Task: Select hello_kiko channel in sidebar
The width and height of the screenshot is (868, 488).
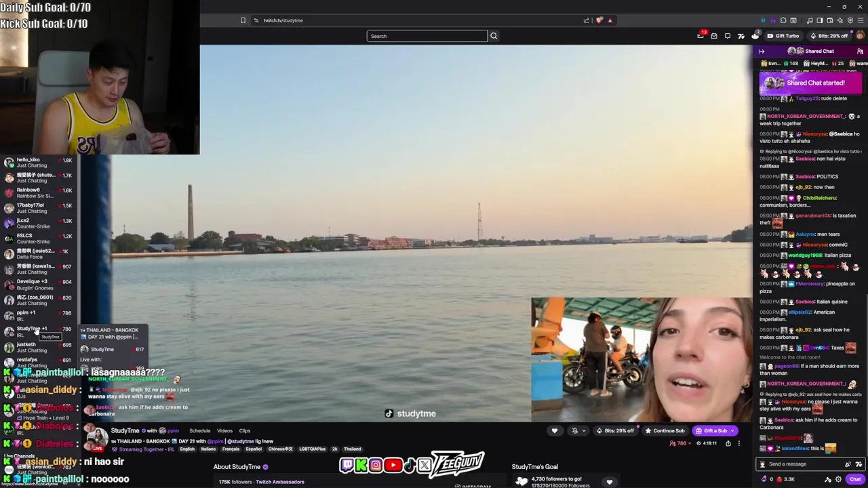Action: coord(37,162)
